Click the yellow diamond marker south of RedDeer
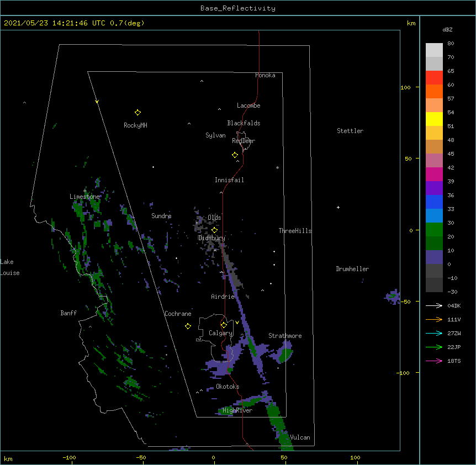 (x=235, y=155)
